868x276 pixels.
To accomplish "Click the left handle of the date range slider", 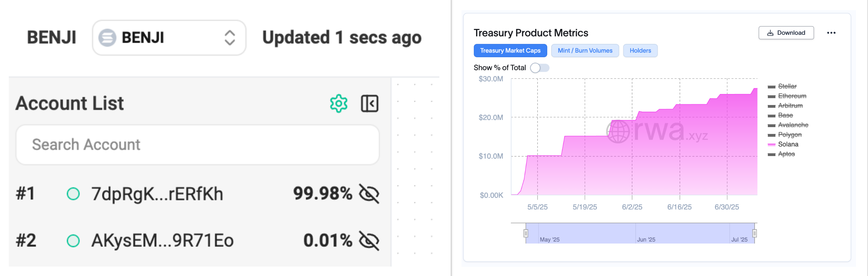I will click(x=526, y=233).
